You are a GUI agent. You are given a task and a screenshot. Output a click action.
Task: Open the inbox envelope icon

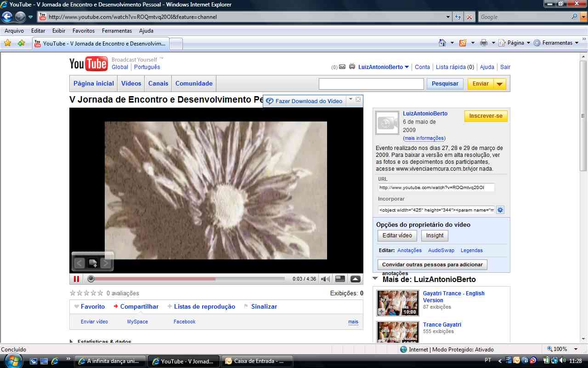(342, 67)
